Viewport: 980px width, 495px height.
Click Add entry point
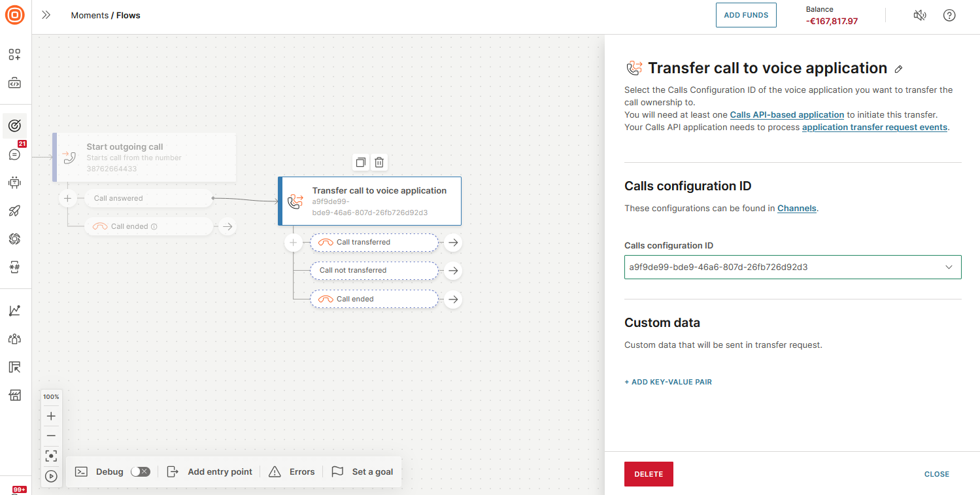click(x=209, y=472)
